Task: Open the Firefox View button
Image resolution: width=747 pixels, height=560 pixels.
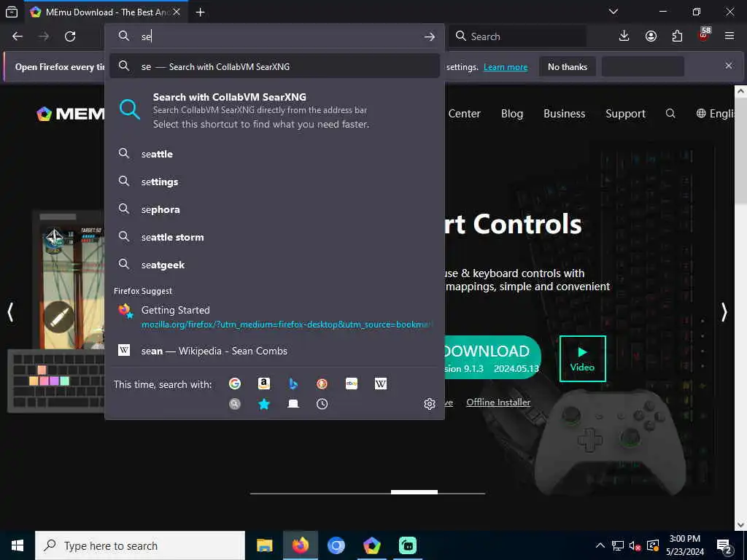Action: tap(12, 12)
